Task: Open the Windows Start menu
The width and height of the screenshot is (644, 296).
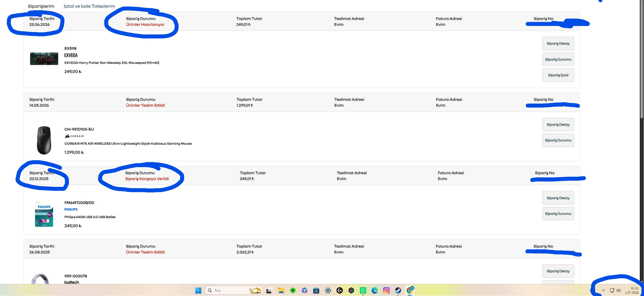Action: [198, 290]
